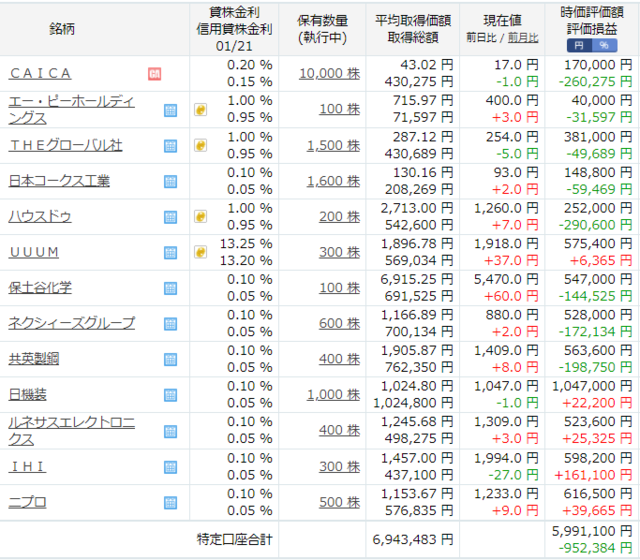Click 日本コークス工業 holdings 1,600 株
640x560 pixels.
tap(333, 181)
